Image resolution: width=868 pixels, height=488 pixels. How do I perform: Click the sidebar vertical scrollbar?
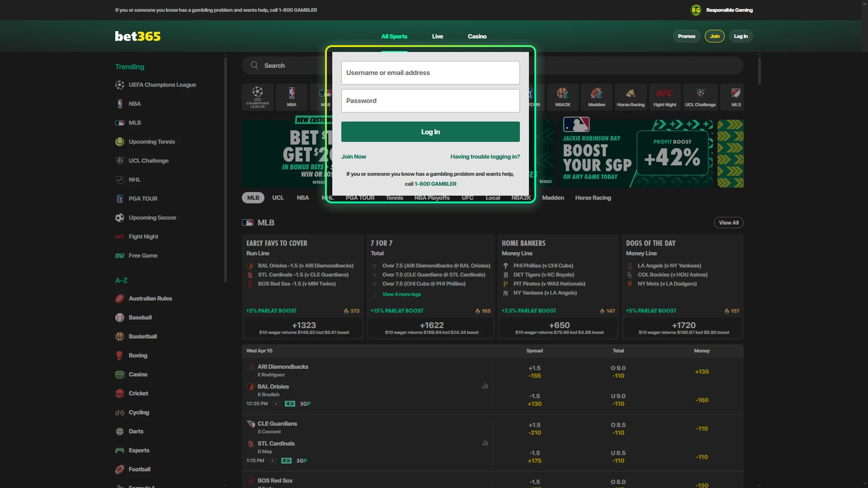click(x=225, y=169)
